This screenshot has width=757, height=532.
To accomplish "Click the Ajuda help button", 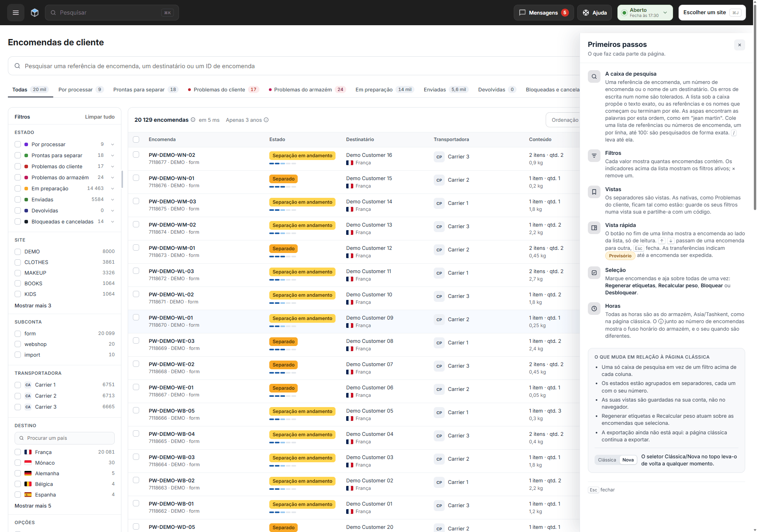I will click(x=595, y=13).
